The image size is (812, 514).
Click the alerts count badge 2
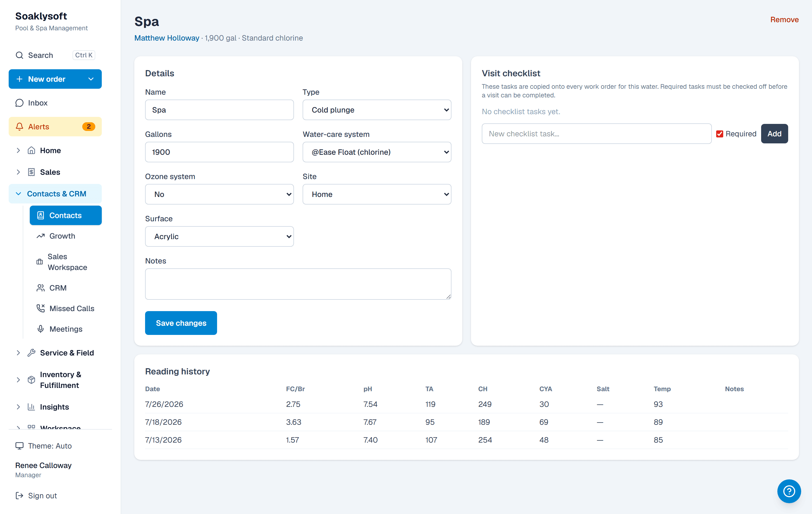(89, 126)
